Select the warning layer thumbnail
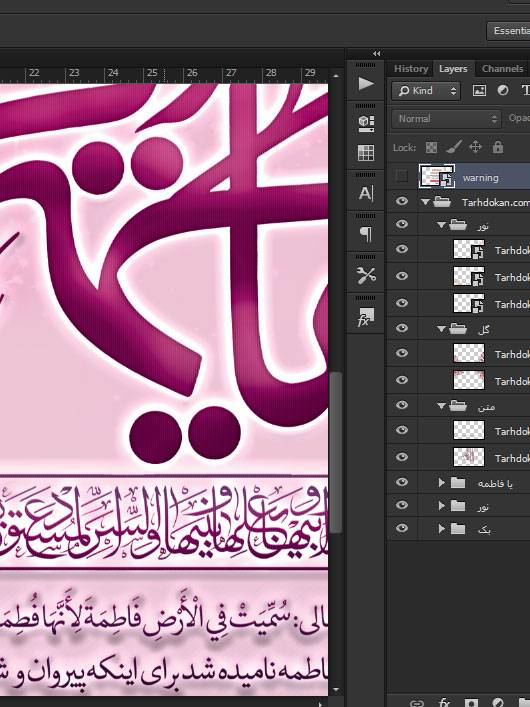 pos(437,176)
